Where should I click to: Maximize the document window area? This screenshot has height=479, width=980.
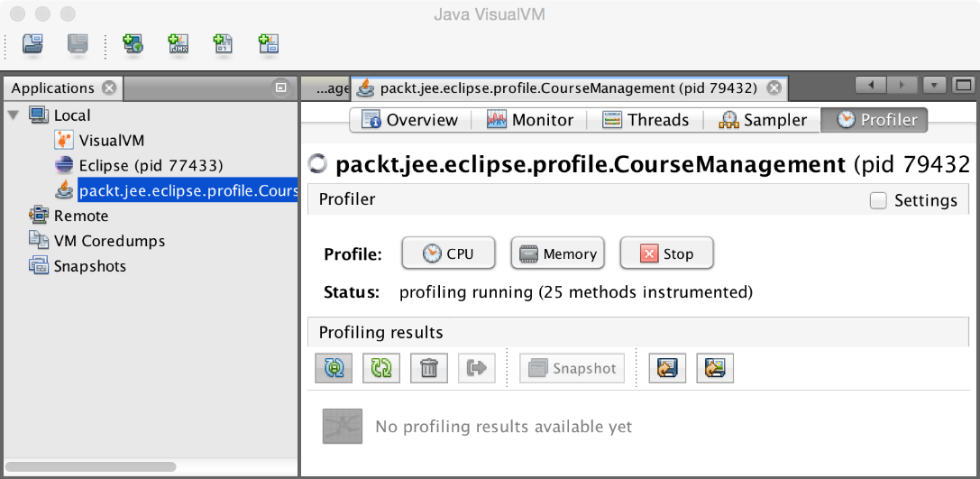point(964,85)
